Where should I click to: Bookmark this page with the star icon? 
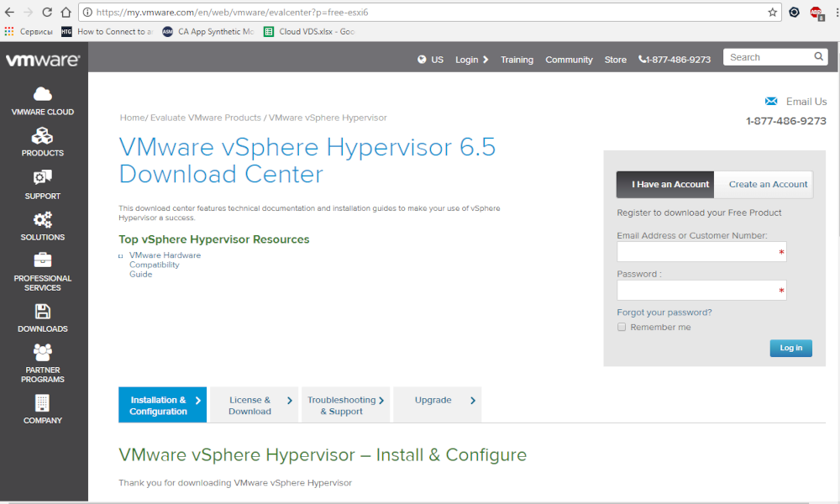773,13
